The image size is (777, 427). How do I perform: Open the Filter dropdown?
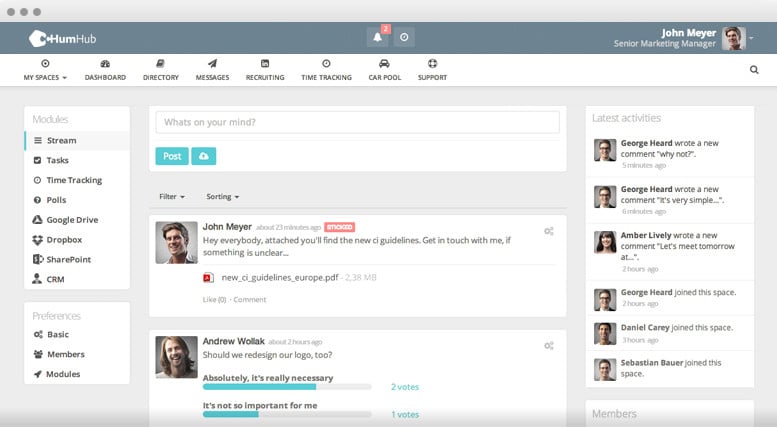click(172, 197)
